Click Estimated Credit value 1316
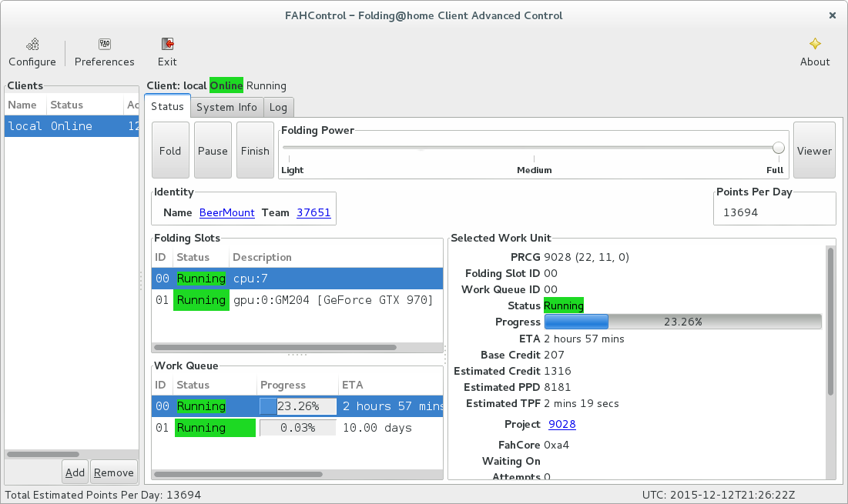Screen dimensions: 848x504 [557, 371]
